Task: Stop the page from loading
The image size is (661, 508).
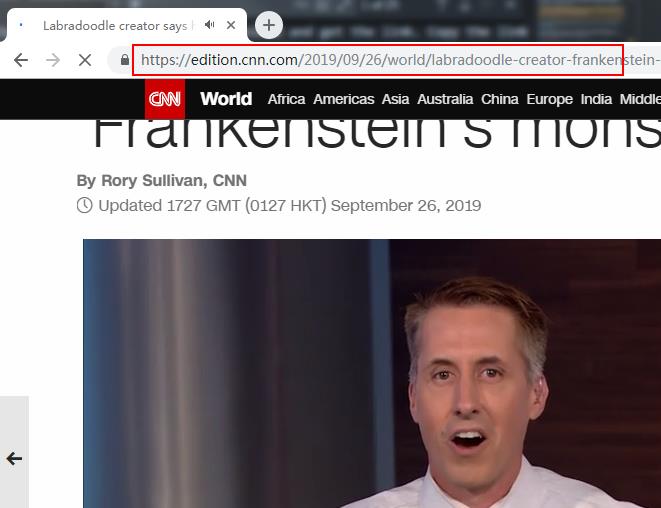Action: point(85,60)
